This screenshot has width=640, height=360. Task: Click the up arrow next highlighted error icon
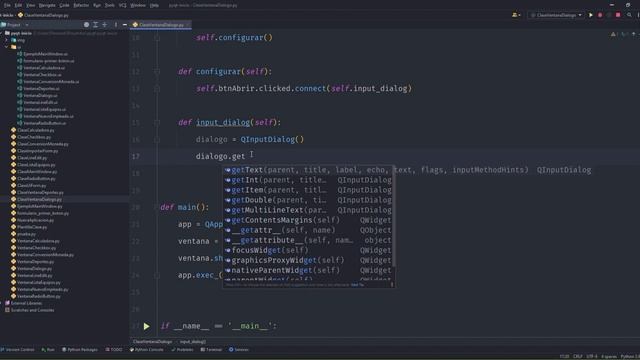(x=633, y=35)
